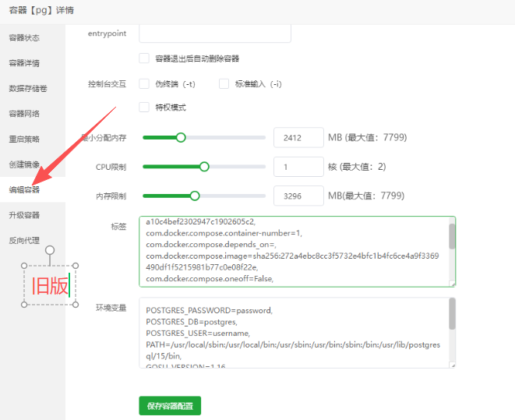Click the minimum memory value field 2412

pos(298,138)
